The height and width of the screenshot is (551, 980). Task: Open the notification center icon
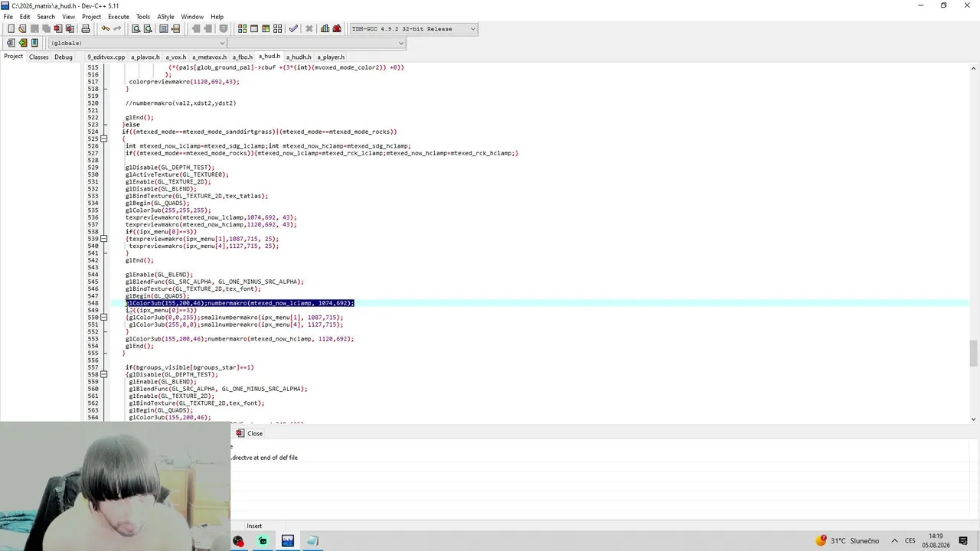pyautogui.click(x=963, y=541)
